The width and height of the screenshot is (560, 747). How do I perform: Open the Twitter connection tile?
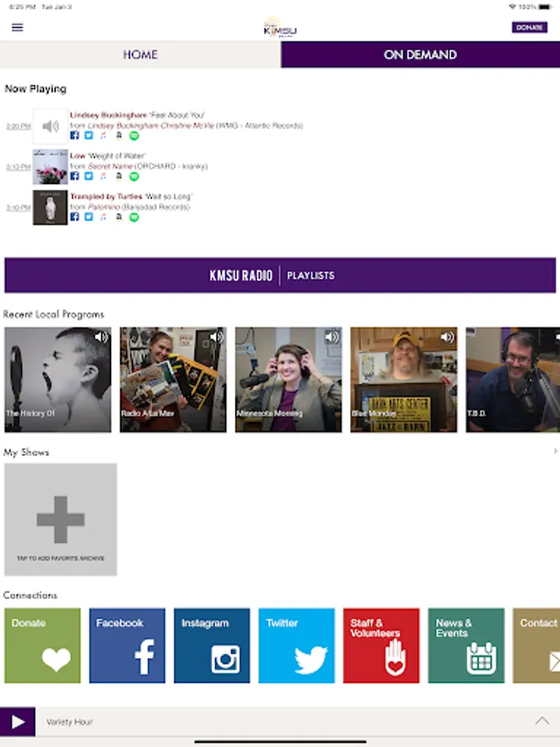pos(297,646)
